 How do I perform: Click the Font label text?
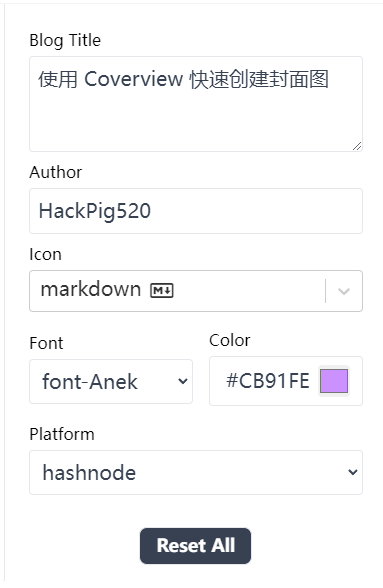point(46,343)
